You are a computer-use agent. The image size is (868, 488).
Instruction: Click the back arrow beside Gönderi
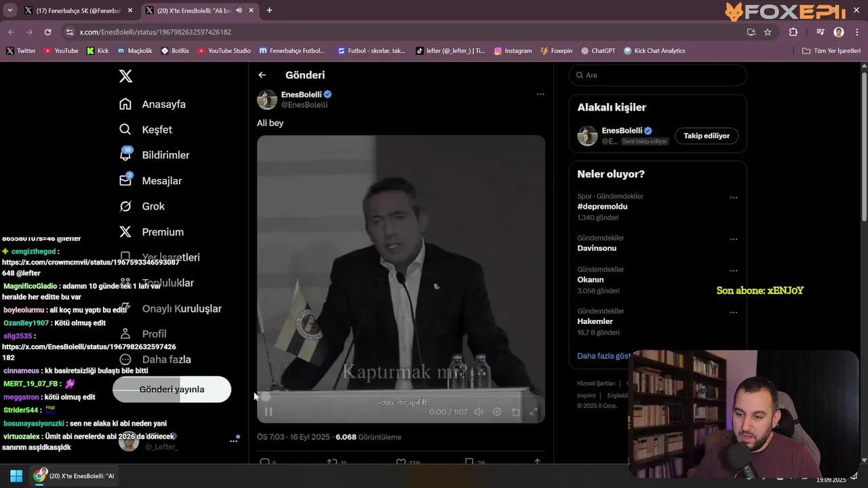pyautogui.click(x=262, y=75)
